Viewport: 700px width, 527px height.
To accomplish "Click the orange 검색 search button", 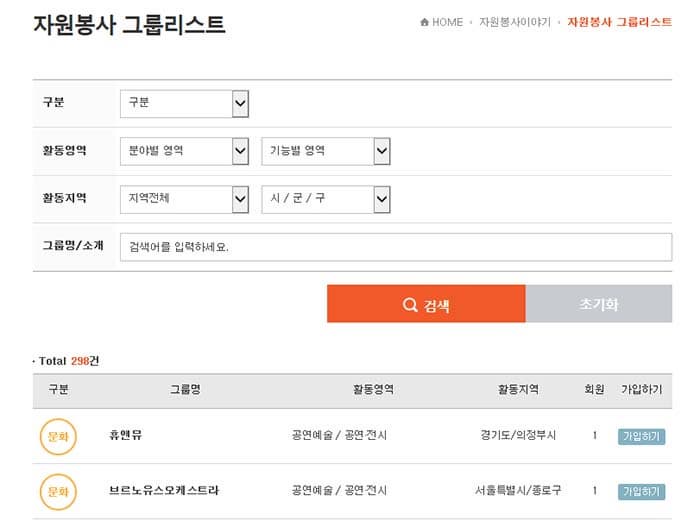I will pyautogui.click(x=426, y=304).
